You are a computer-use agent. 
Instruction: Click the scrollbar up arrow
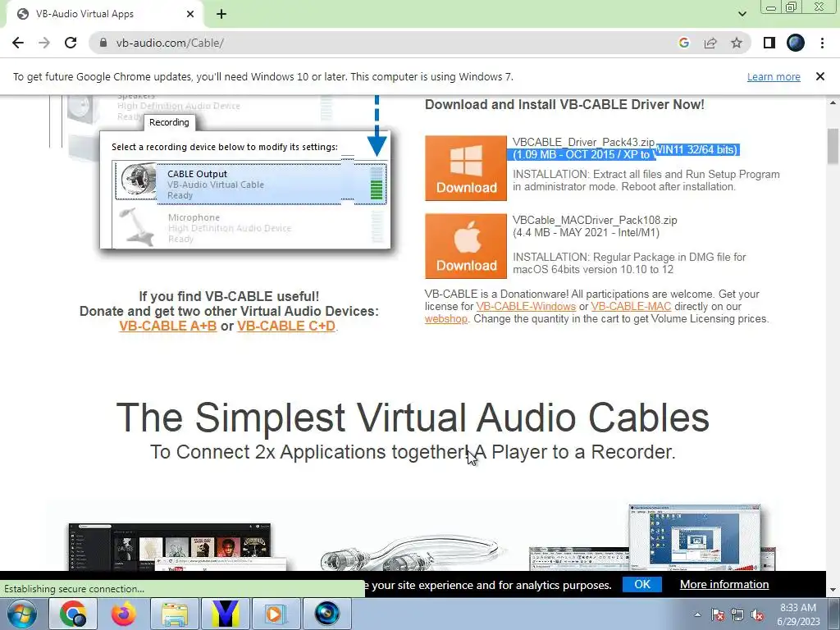click(833, 103)
